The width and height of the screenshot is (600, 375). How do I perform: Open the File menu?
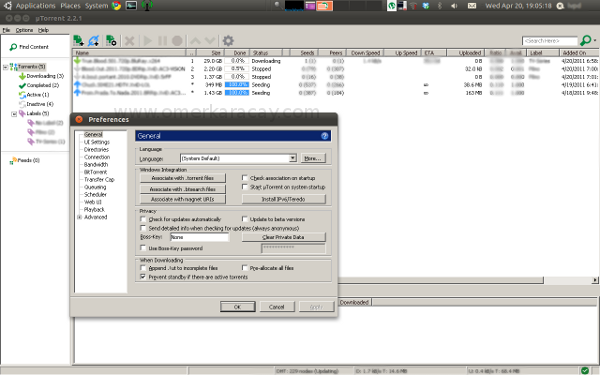tap(6, 30)
